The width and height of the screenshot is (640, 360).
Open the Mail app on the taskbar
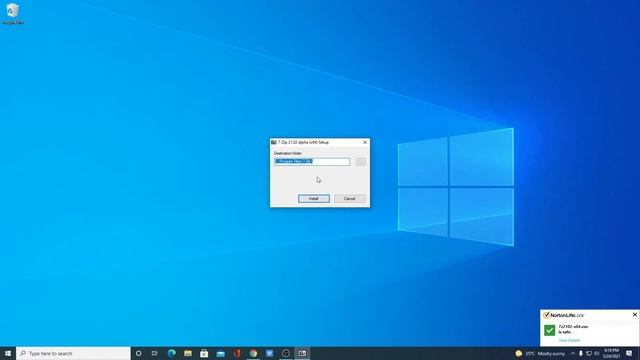point(220,353)
